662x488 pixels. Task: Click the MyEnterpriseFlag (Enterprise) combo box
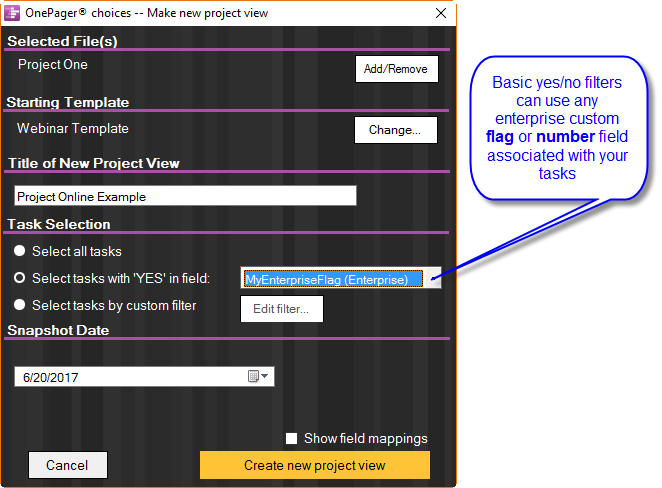[341, 278]
